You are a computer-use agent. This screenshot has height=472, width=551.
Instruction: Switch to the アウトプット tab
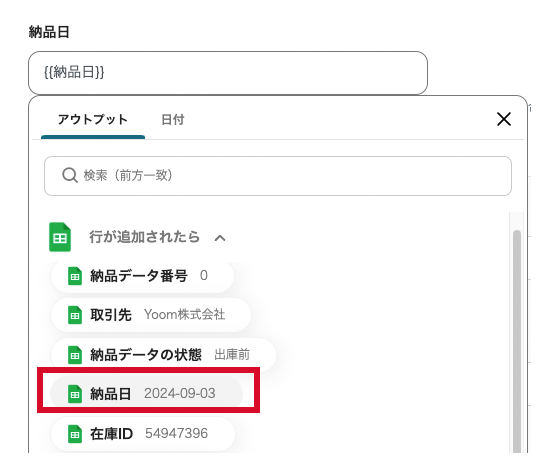tap(93, 119)
